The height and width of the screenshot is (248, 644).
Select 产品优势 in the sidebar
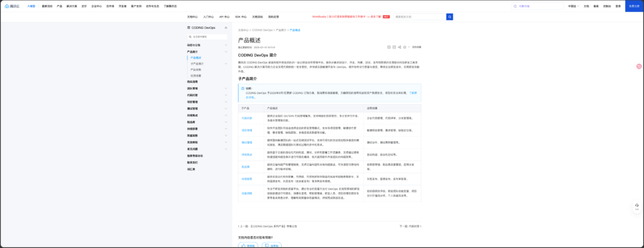pos(196,70)
